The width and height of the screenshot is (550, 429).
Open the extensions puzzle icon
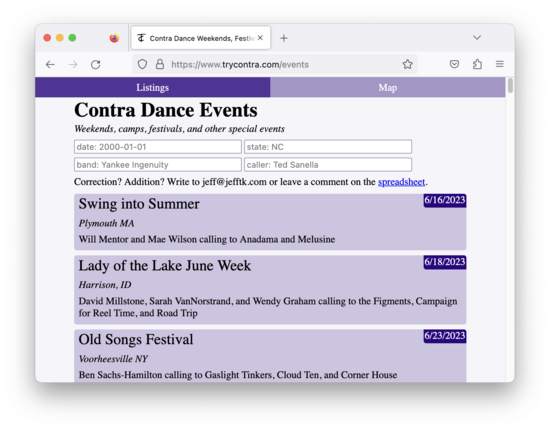pyautogui.click(x=477, y=64)
